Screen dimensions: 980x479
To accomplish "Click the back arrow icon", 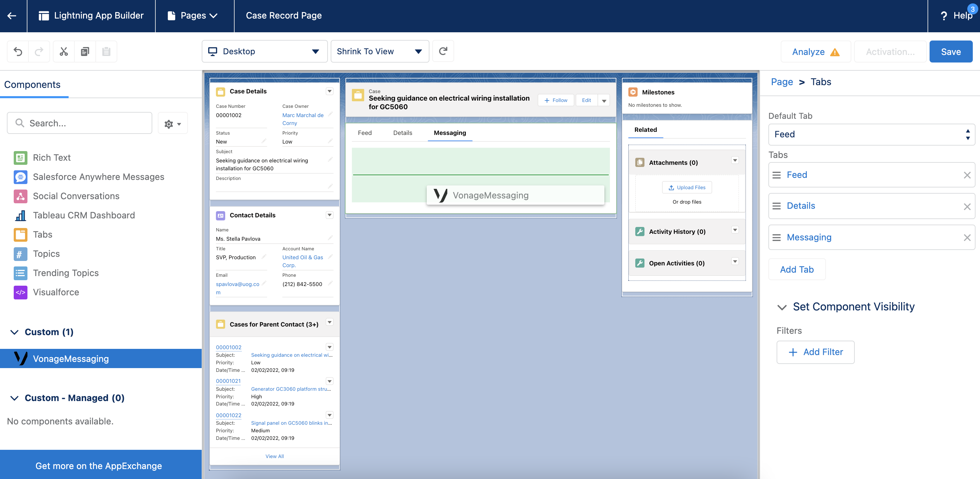I will [x=12, y=15].
